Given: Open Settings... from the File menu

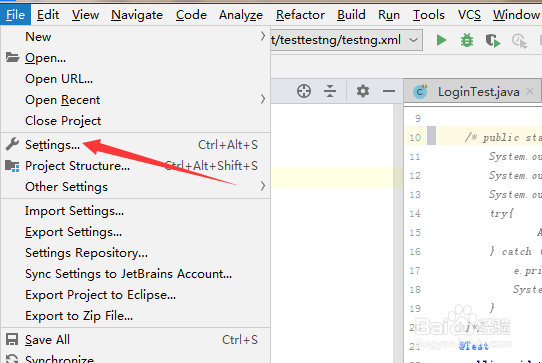Looking at the screenshot, I should 136,145.
